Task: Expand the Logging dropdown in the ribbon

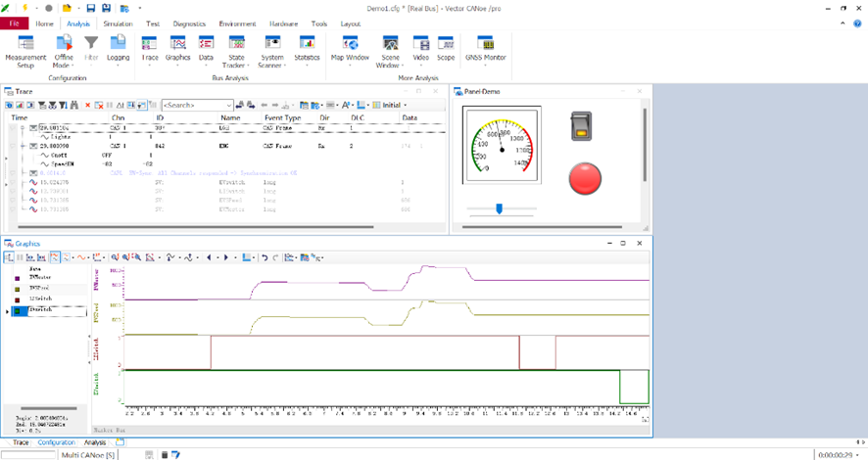Action: pos(118,65)
